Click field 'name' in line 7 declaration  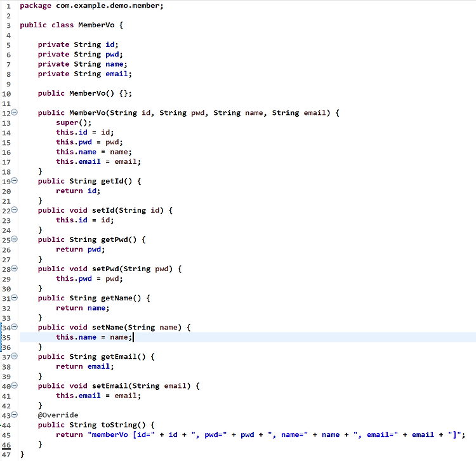(x=114, y=64)
